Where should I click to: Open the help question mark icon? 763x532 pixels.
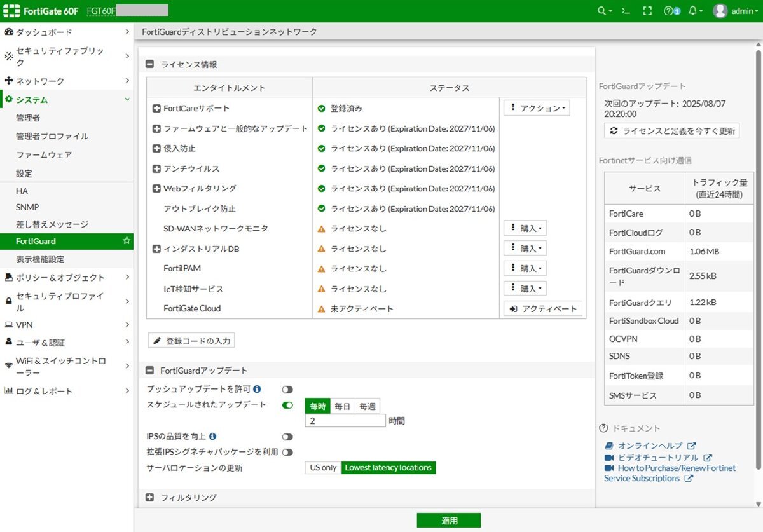coord(668,11)
